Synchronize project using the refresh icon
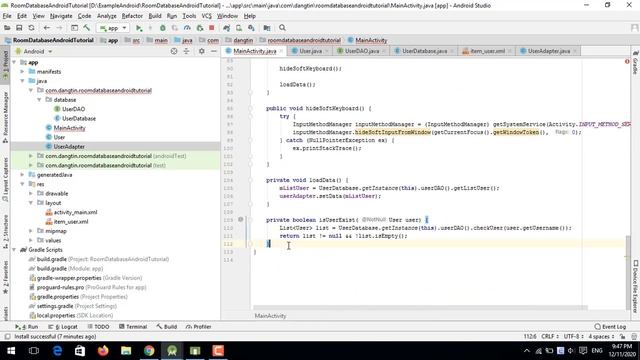 pyautogui.click(x=31, y=28)
